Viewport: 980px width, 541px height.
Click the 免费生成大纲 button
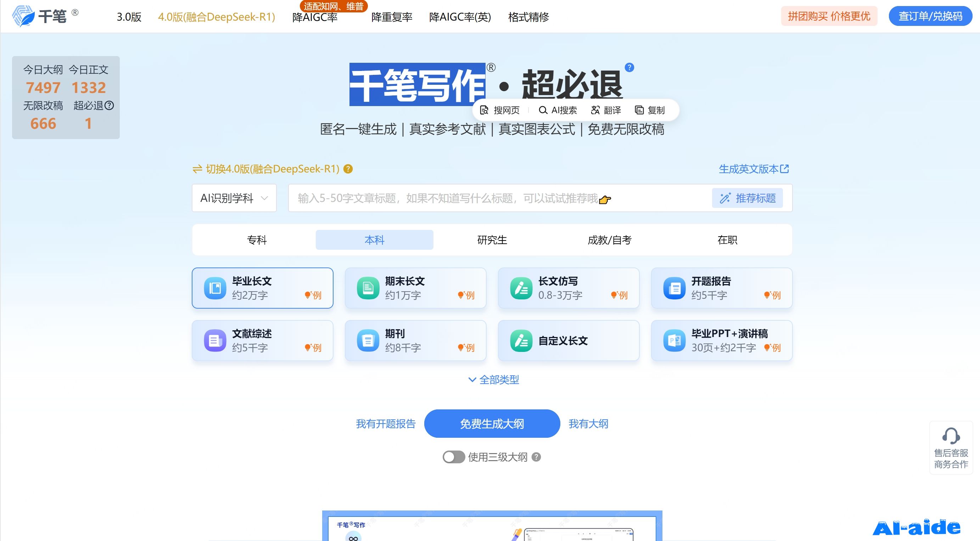[492, 423]
